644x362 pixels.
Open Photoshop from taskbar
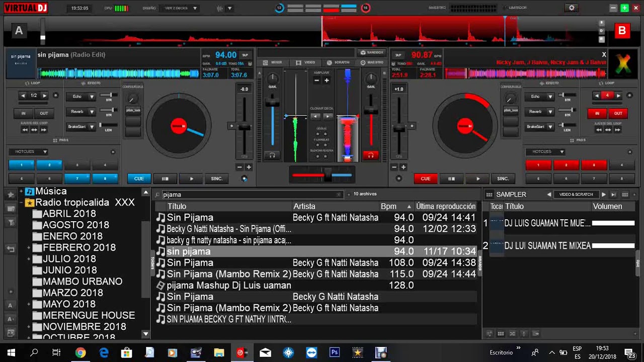click(x=335, y=352)
